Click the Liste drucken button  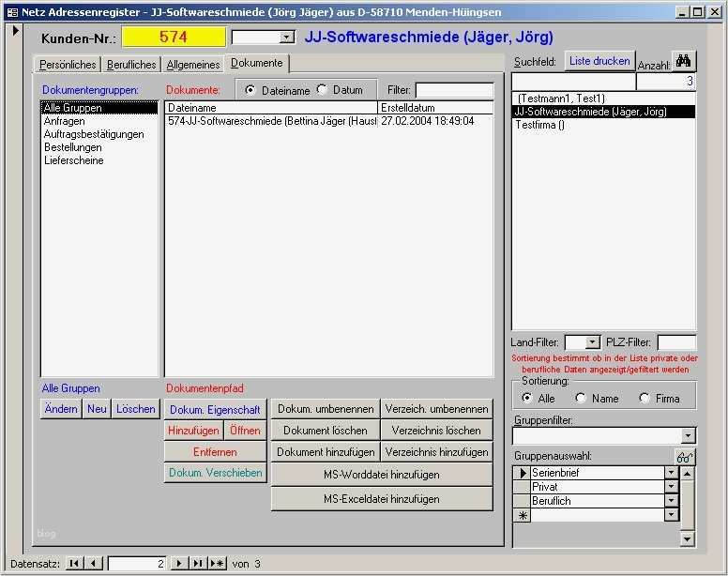599,61
